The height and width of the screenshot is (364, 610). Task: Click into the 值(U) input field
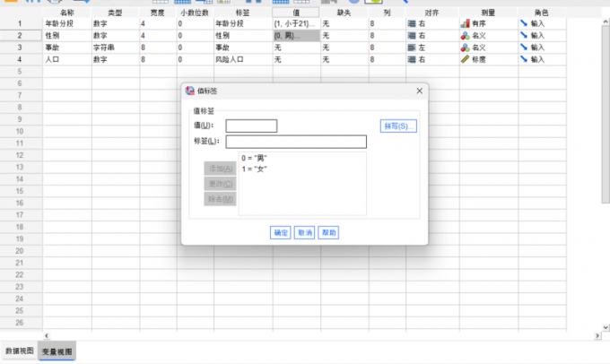coord(251,126)
